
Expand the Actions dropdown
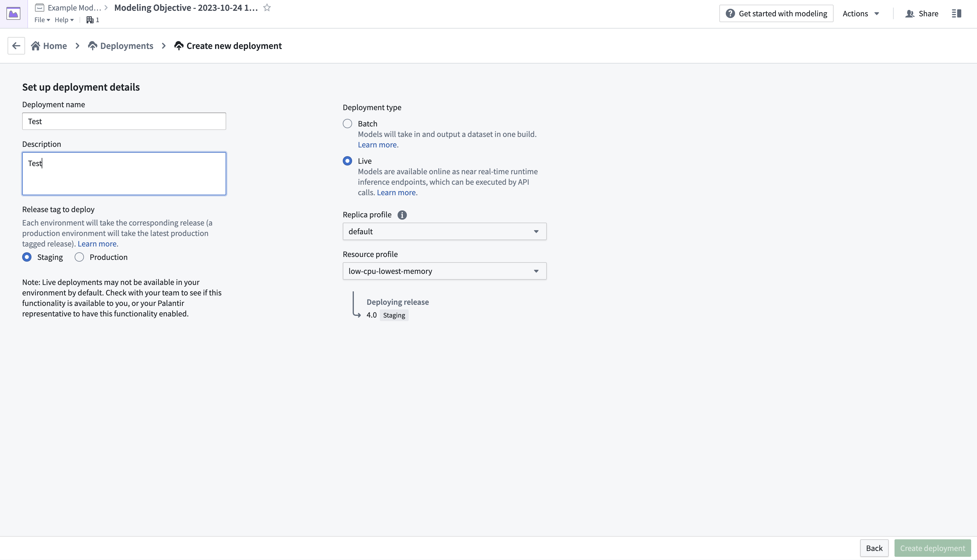pos(860,14)
